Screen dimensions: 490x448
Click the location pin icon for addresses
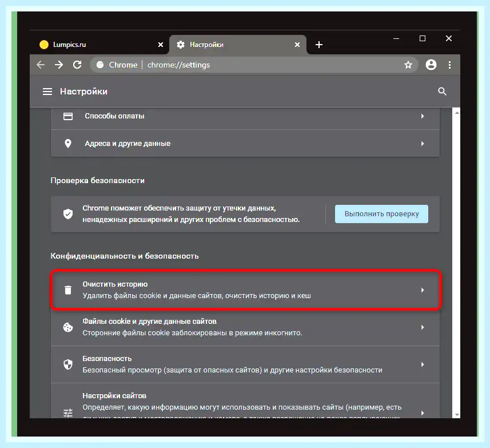click(68, 144)
